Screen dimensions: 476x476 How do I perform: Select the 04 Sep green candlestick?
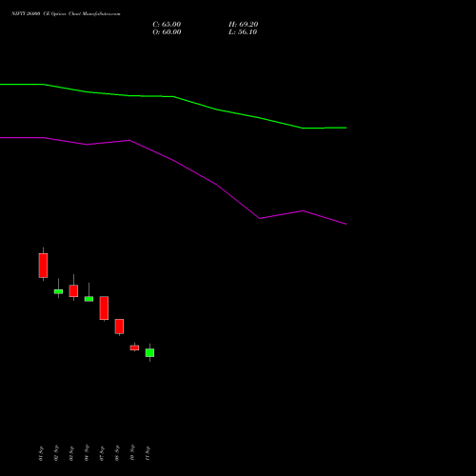pos(89,299)
